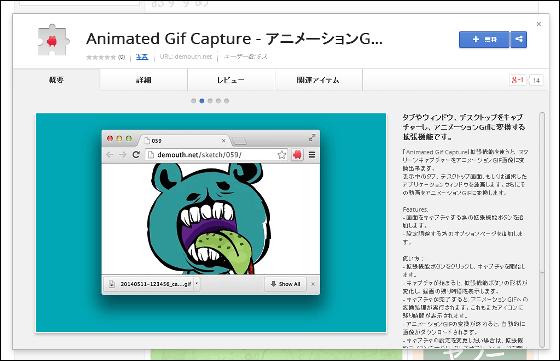Image resolution: width=560 pixels, height=361 pixels.
Task: Close the extension detail dialog
Action: (x=539, y=24)
